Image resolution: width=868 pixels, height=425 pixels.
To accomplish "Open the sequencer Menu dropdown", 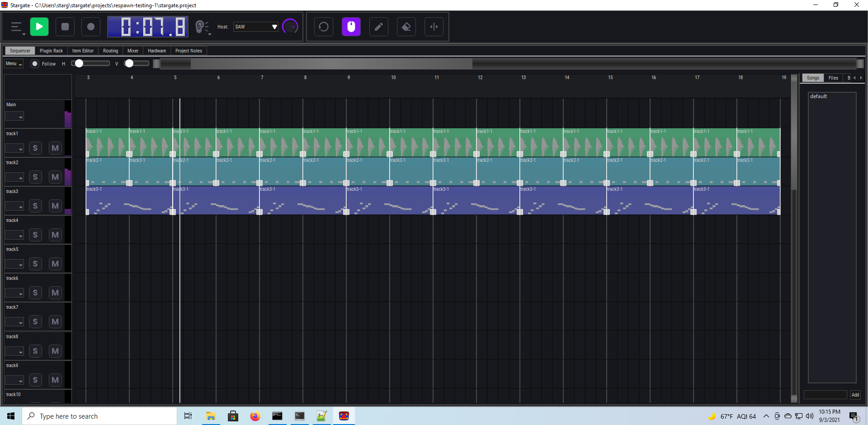I will coord(14,64).
